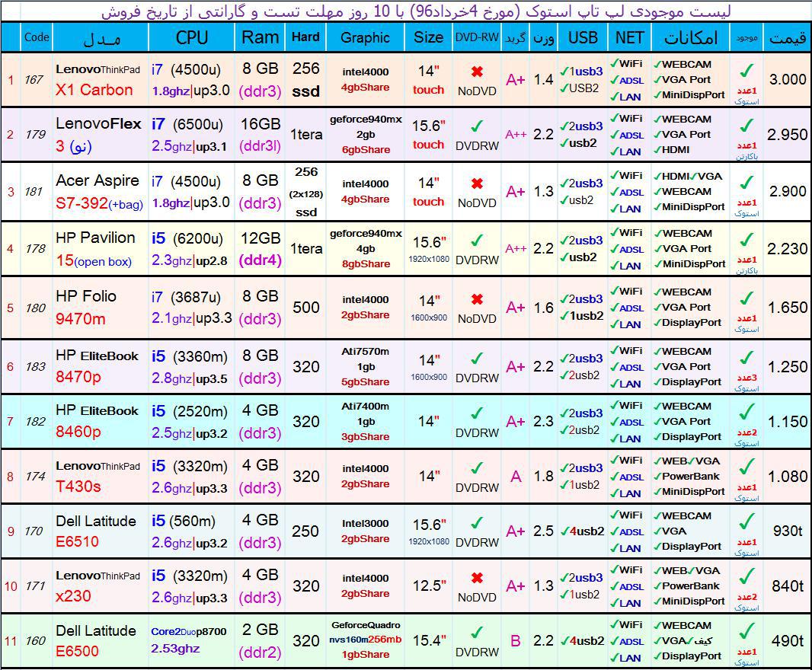Click the USB column header

[583, 37]
